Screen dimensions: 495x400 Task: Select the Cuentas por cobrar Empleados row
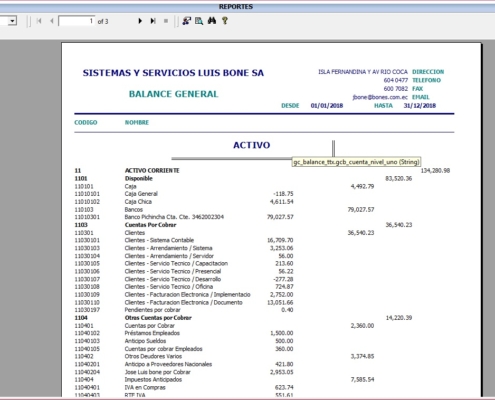184,349
